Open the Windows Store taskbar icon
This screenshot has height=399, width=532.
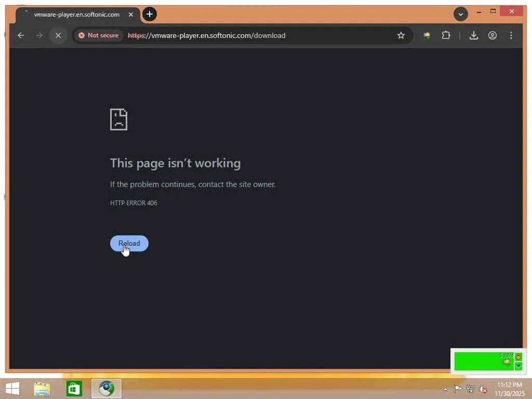click(x=74, y=389)
